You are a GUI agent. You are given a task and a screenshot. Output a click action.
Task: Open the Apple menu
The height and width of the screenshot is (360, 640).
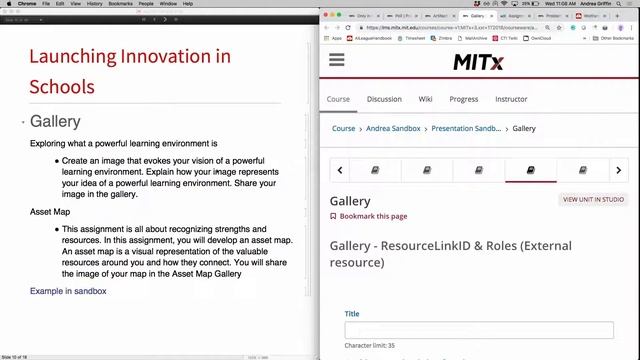click(9, 4)
